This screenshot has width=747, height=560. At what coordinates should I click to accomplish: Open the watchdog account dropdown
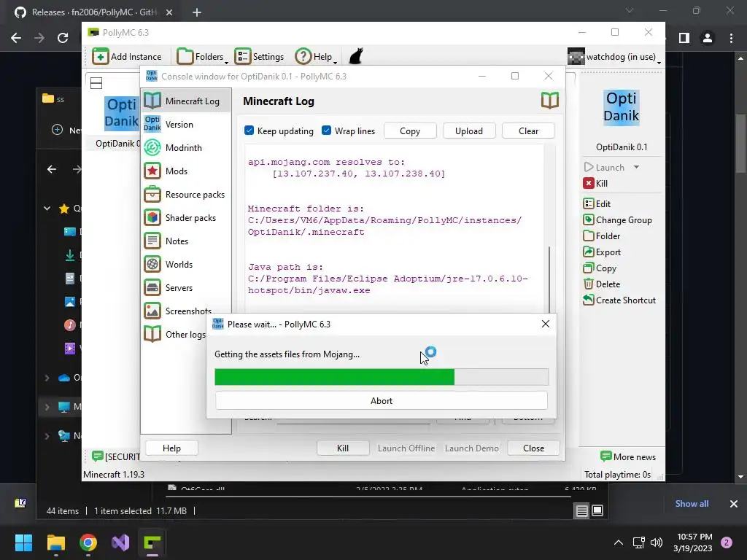pyautogui.click(x=614, y=57)
